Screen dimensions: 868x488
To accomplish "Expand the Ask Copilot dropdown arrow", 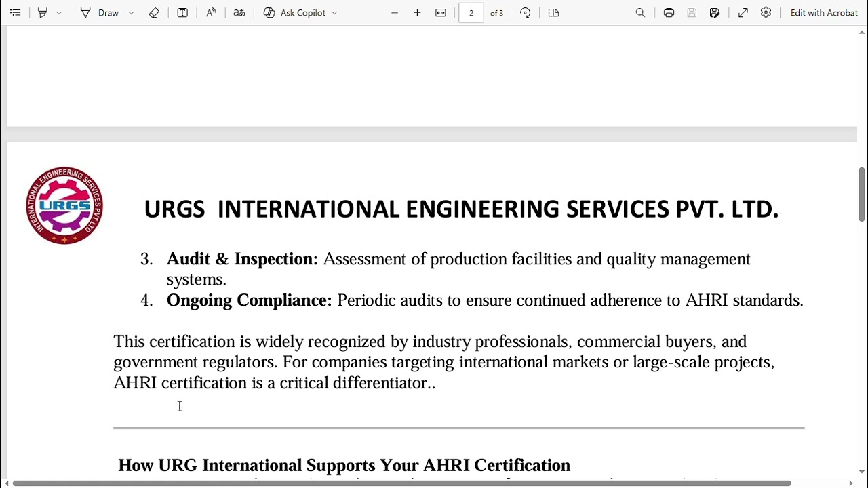I will pyautogui.click(x=334, y=13).
